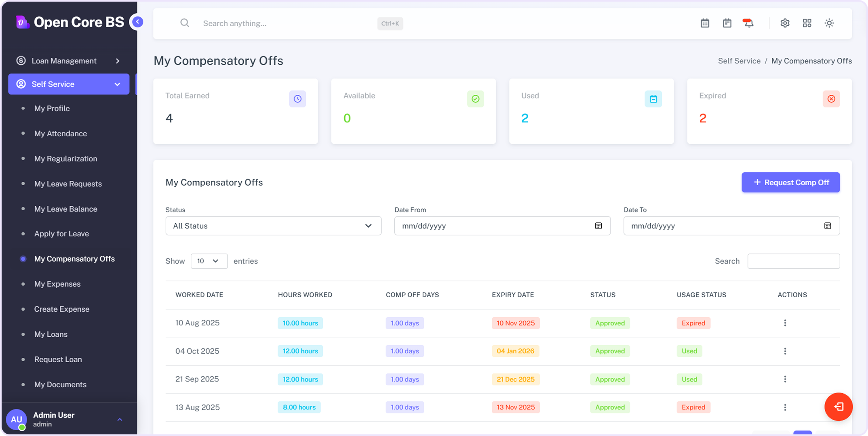Toggle light/dark theme sun icon
The width and height of the screenshot is (868, 436).
click(x=829, y=23)
